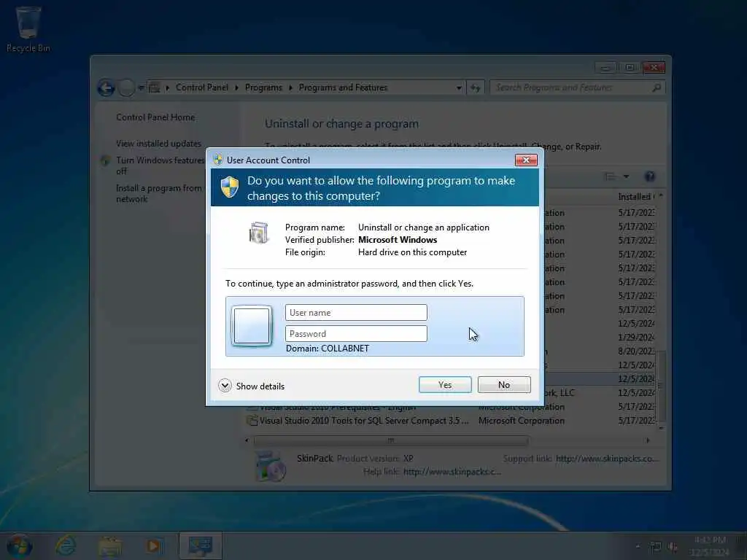Click the volume icon in system tray
Viewport: 747px width, 560px height.
tap(672, 547)
